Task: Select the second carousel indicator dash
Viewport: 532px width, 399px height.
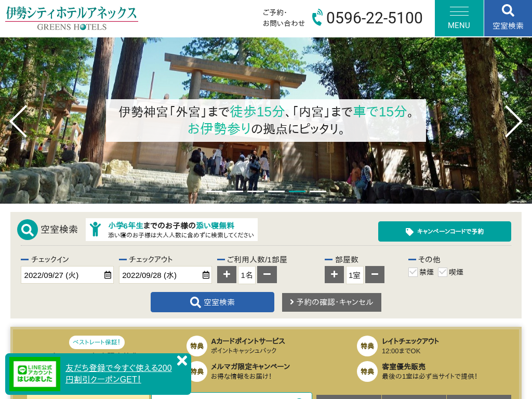Action: click(x=235, y=191)
